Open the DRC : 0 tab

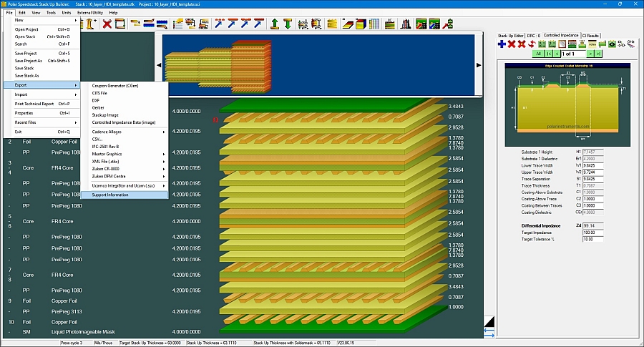pyautogui.click(x=534, y=36)
